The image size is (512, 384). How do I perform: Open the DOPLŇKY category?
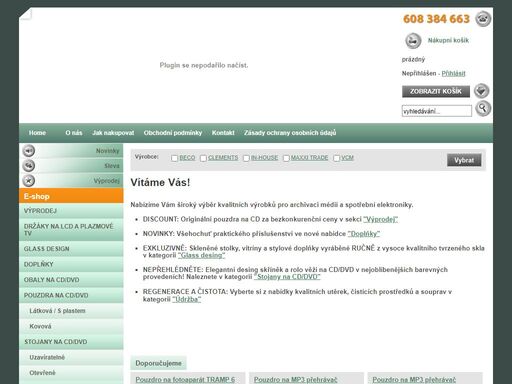(x=71, y=264)
